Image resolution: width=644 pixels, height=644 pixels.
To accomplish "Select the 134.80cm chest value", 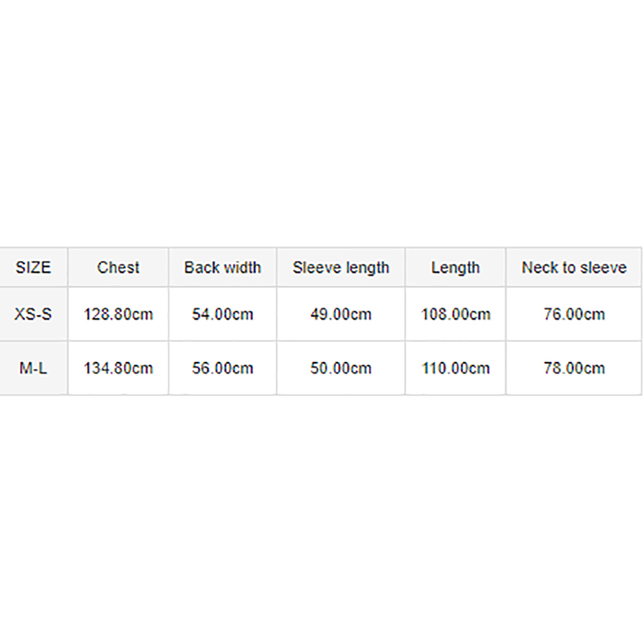I will [118, 368].
